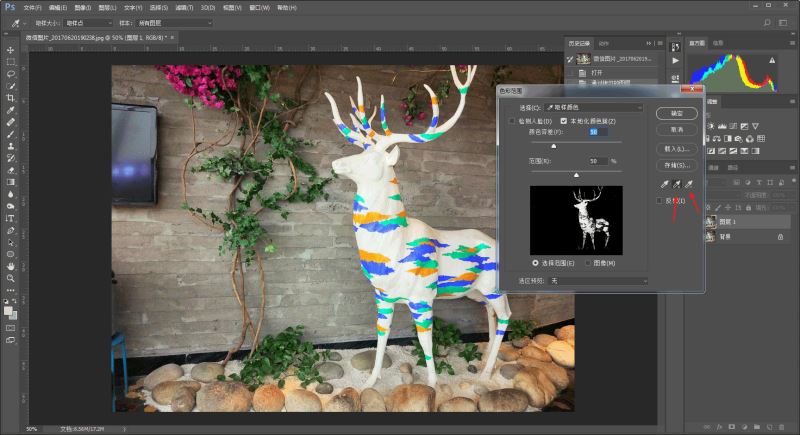800x435 pixels.
Task: Select the Horizontal Type tool
Action: click(10, 218)
